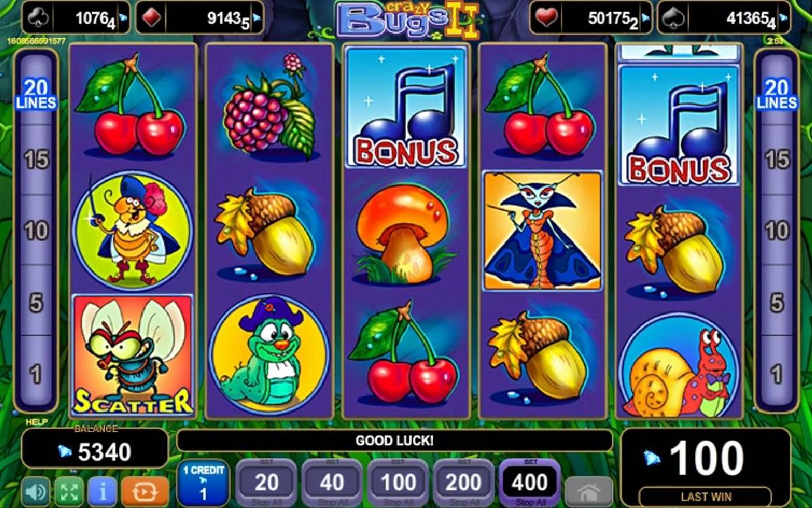Toggle fullscreen mode with green arrows icon
Image resolution: width=812 pixels, height=508 pixels.
click(x=68, y=490)
